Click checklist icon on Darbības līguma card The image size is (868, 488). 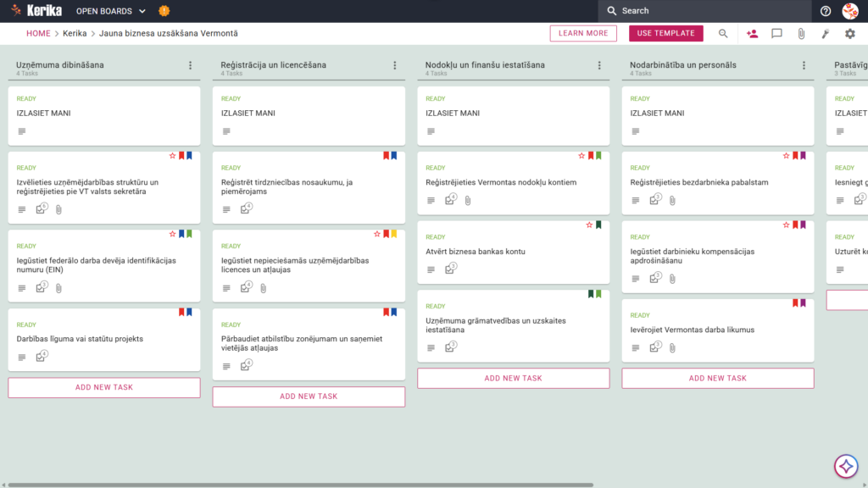(42, 357)
